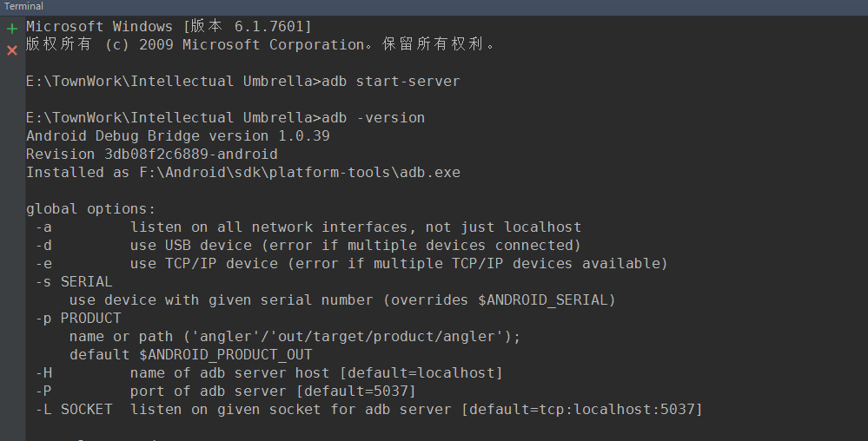Viewport: 868px width, 441px height.
Task: Close the terminal session with red X
Action: point(12,50)
